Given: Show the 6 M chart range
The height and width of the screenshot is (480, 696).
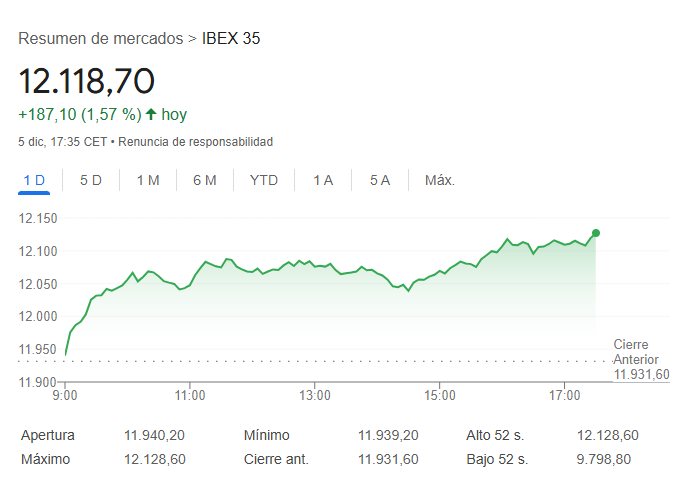Looking at the screenshot, I should [x=205, y=180].
